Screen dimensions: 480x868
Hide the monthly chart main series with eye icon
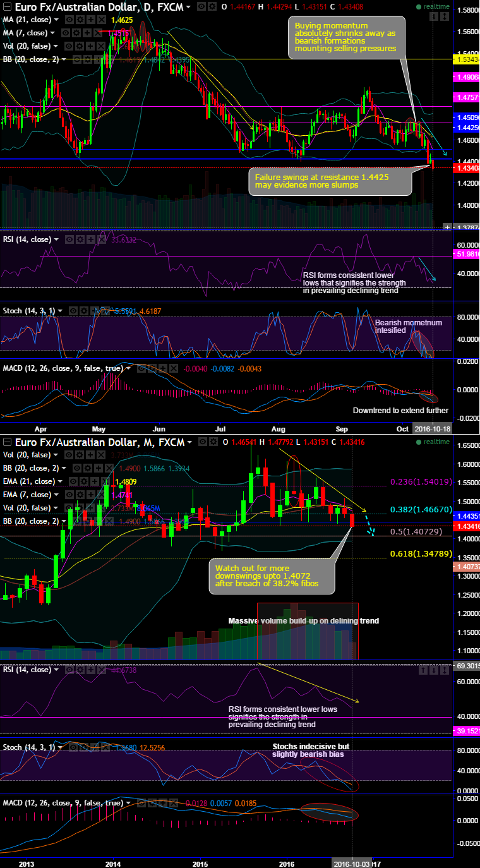tap(202, 441)
